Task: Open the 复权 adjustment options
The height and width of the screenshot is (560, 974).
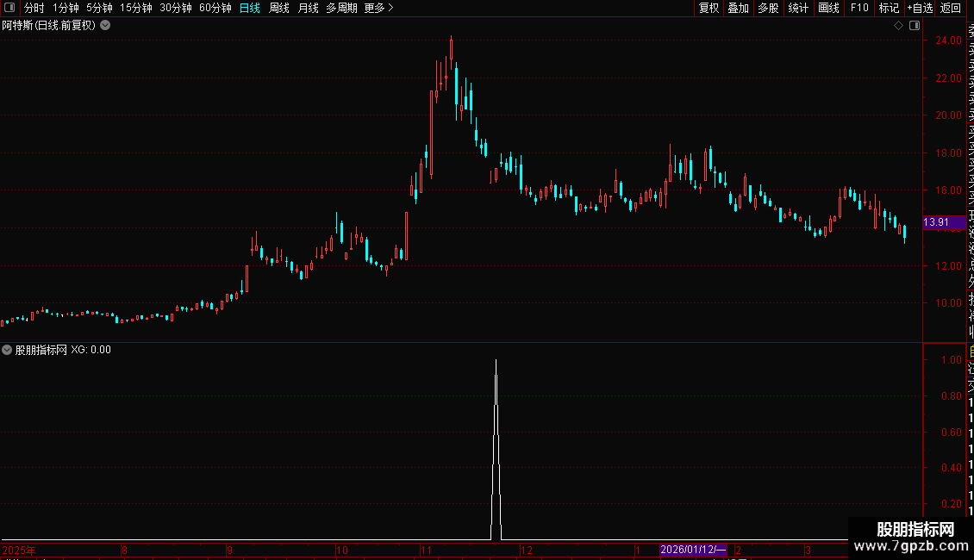Action: point(709,8)
